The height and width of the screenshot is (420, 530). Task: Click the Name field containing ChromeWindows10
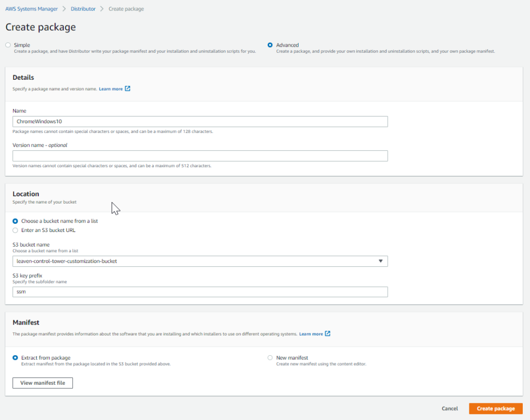coord(200,121)
